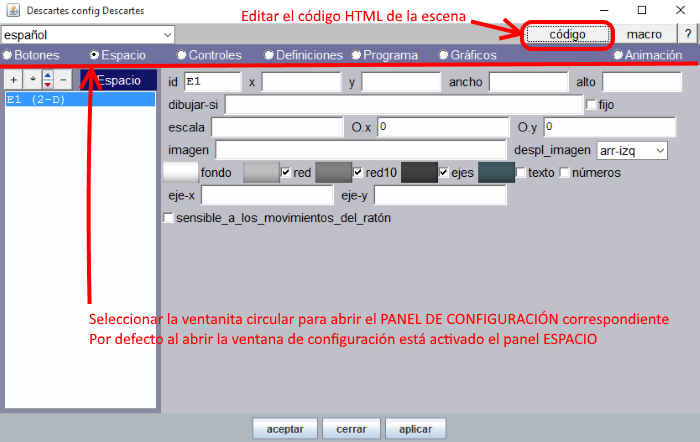700x442 pixels.
Task: Uncheck the red grid checkbox
Action: coord(286,172)
